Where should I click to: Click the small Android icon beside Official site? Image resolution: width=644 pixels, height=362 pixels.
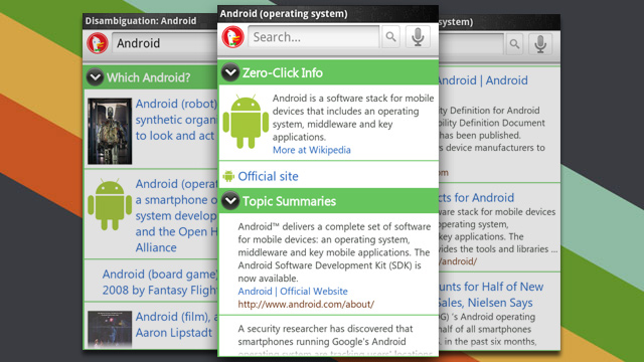click(228, 176)
